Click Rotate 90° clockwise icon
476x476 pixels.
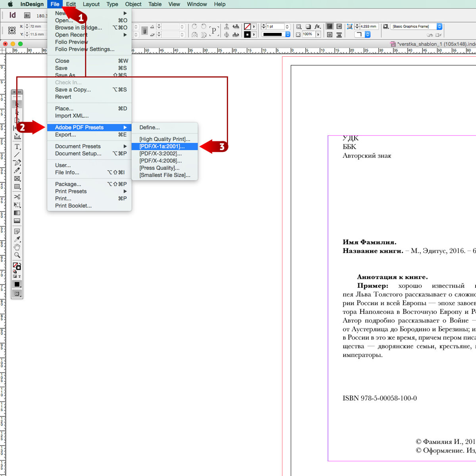[194, 26]
